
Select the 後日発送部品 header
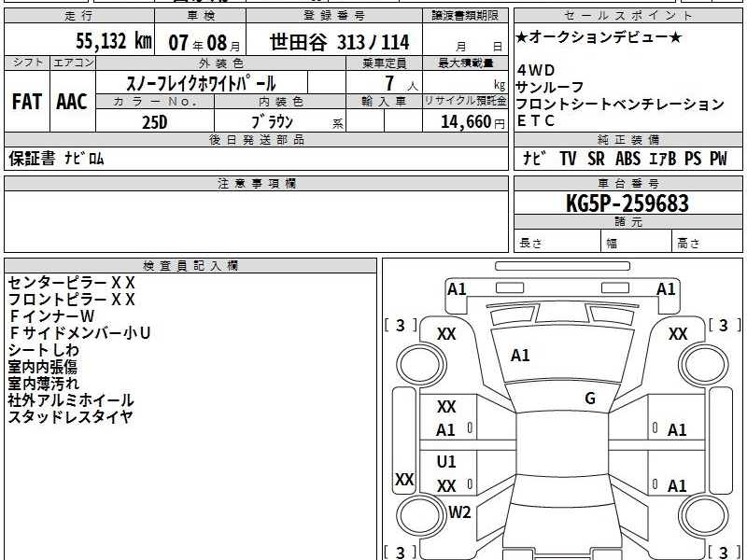point(256,140)
